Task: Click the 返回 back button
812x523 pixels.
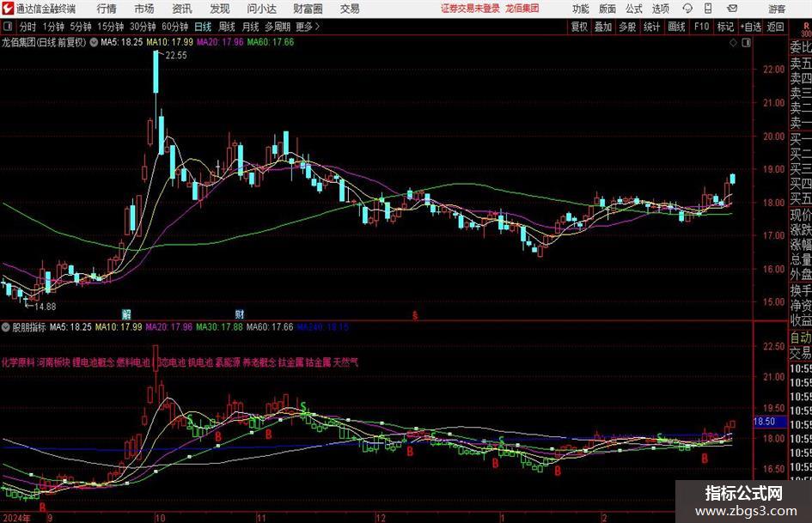Action: coord(775,27)
